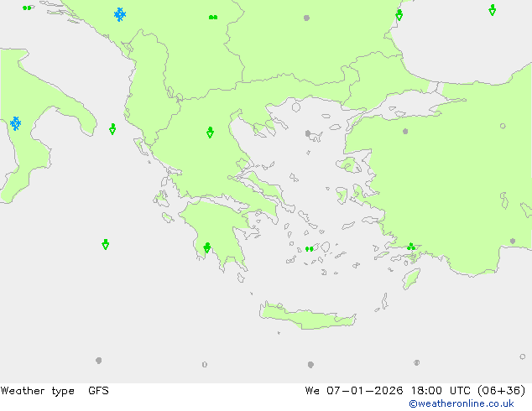Click the 'Weather type' caption text
This screenshot has height=411, width=532.
[38, 391]
